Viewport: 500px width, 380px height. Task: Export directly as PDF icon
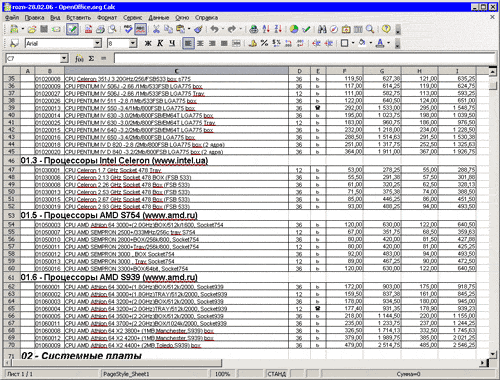pos(88,29)
